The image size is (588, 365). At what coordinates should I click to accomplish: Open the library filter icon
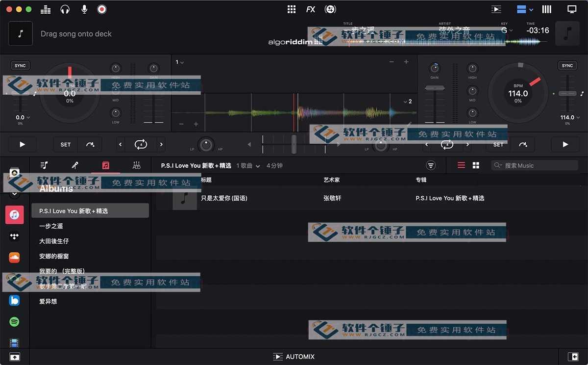click(x=431, y=165)
